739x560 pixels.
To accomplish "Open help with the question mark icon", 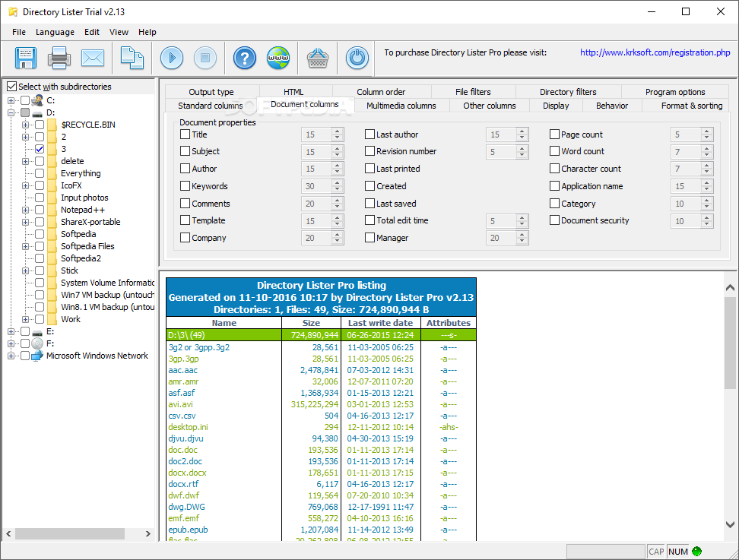I will coord(245,58).
